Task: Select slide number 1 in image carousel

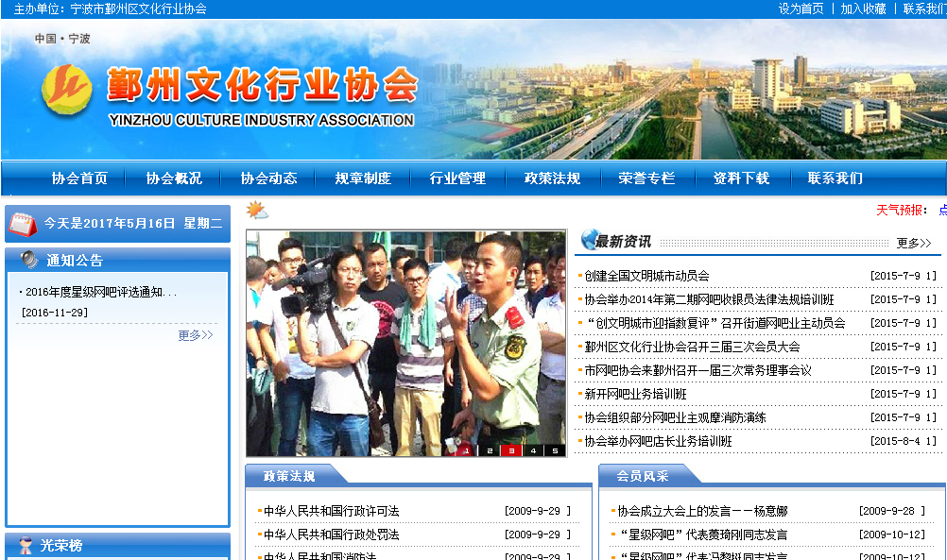Action: pos(466,450)
